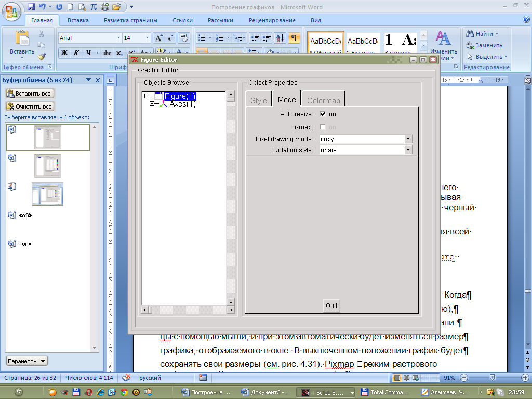Switch to the Style tab
The height and width of the screenshot is (399, 532).
tap(259, 100)
